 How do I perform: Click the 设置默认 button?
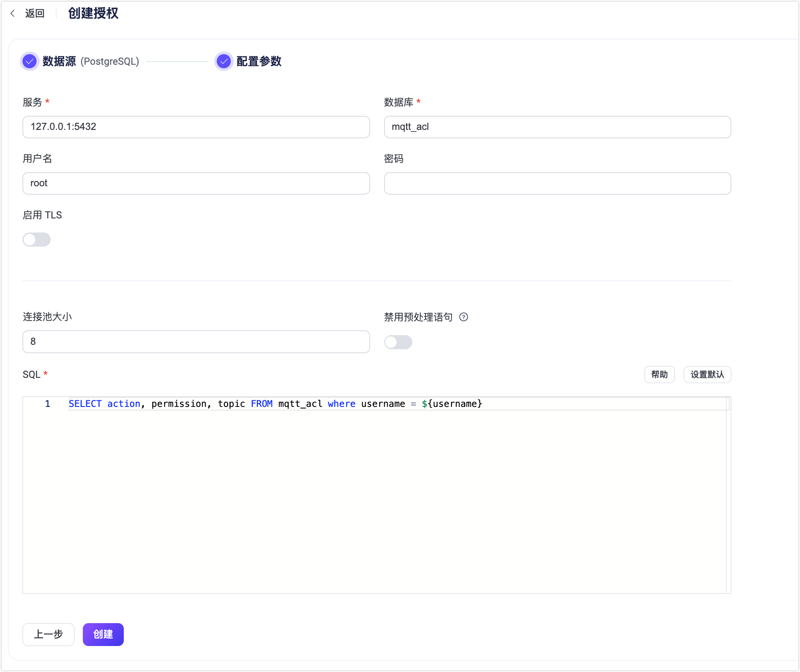[x=707, y=374]
